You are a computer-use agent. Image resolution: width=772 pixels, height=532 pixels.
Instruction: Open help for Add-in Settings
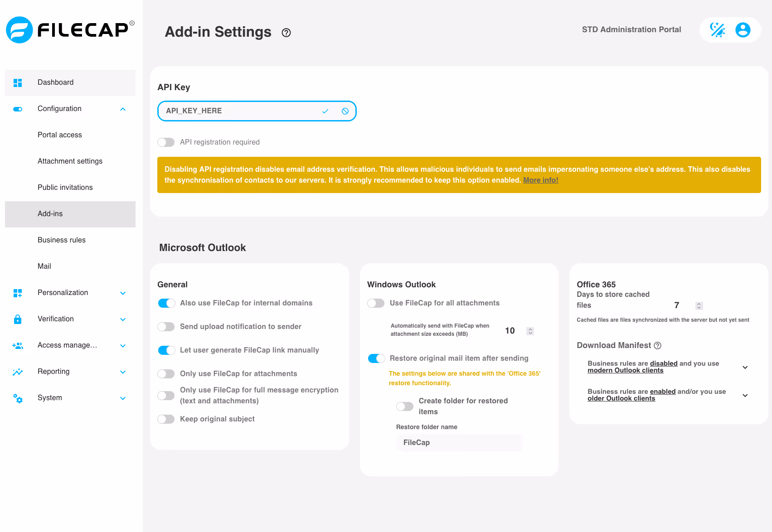[286, 33]
